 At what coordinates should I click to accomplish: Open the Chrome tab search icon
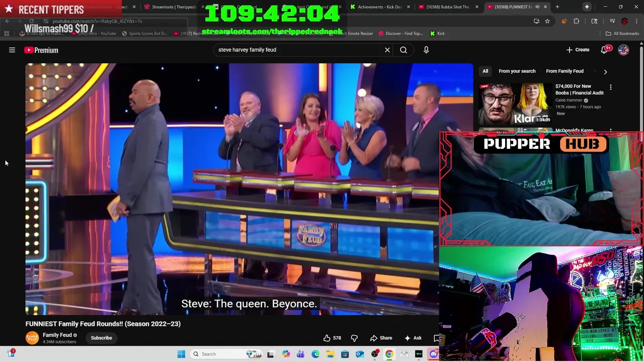point(594,21)
